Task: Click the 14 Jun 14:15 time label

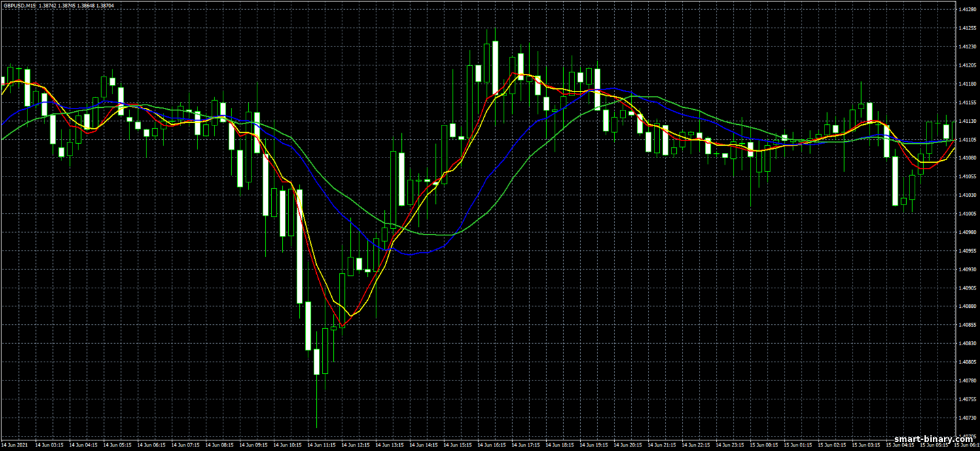Action: 423,444
